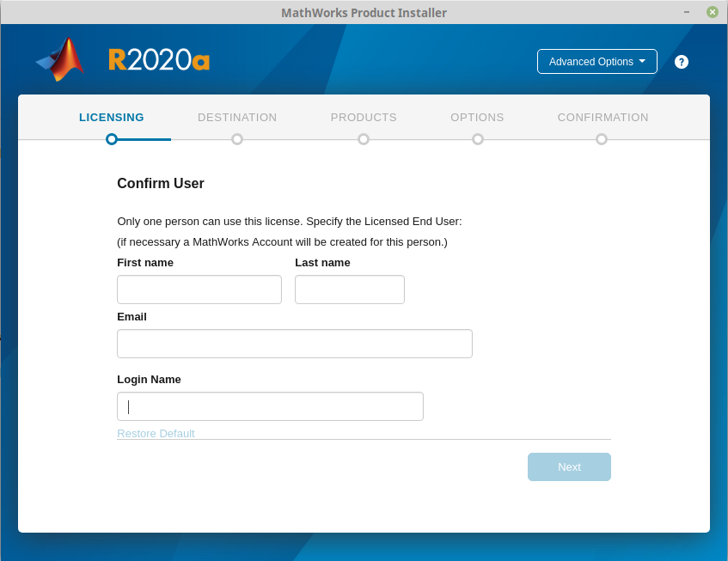
Task: Click the Login Name input field
Action: point(270,406)
